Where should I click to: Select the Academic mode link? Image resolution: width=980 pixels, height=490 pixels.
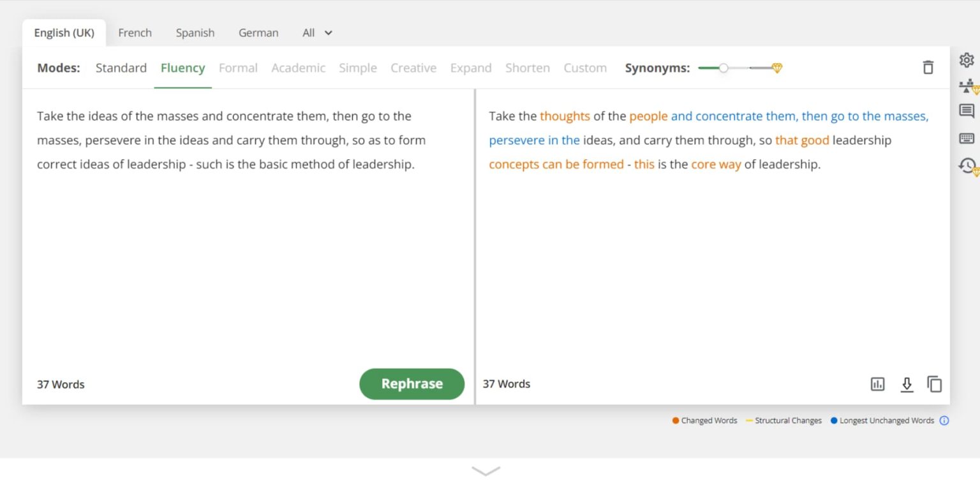pyautogui.click(x=298, y=68)
